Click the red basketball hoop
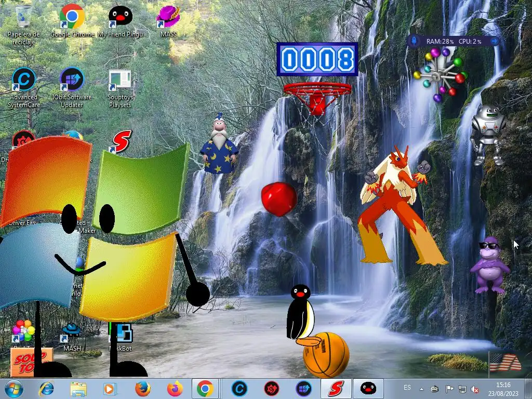Viewport: 532px width, 399px height. coord(317,98)
